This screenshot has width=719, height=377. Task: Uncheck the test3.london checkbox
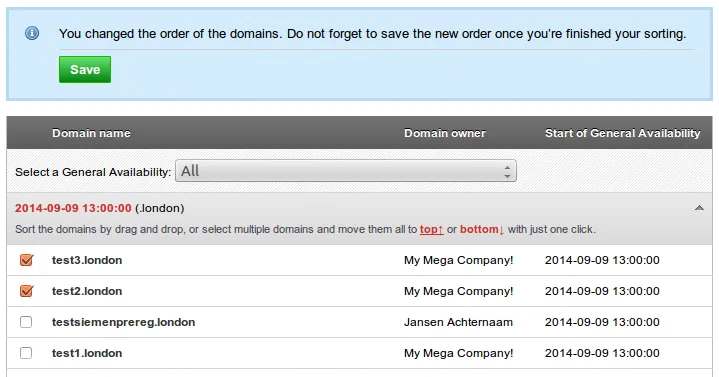27,260
